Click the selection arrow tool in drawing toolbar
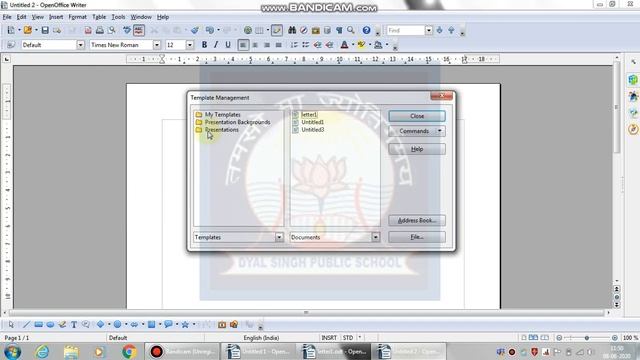 pos(11,324)
